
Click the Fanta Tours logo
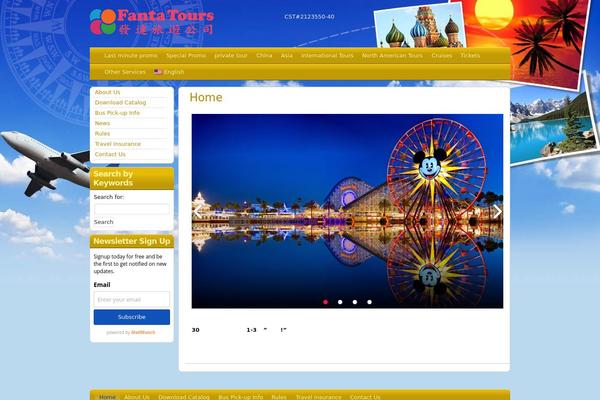click(152, 22)
